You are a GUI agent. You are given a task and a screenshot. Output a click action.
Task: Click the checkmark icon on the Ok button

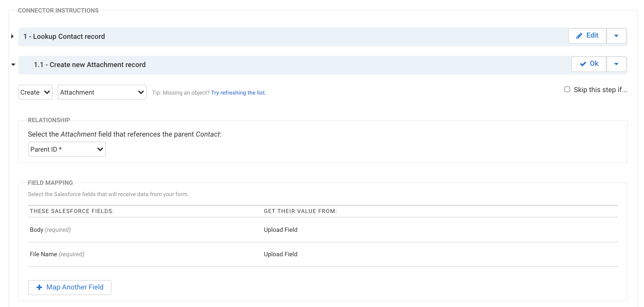[x=583, y=64]
